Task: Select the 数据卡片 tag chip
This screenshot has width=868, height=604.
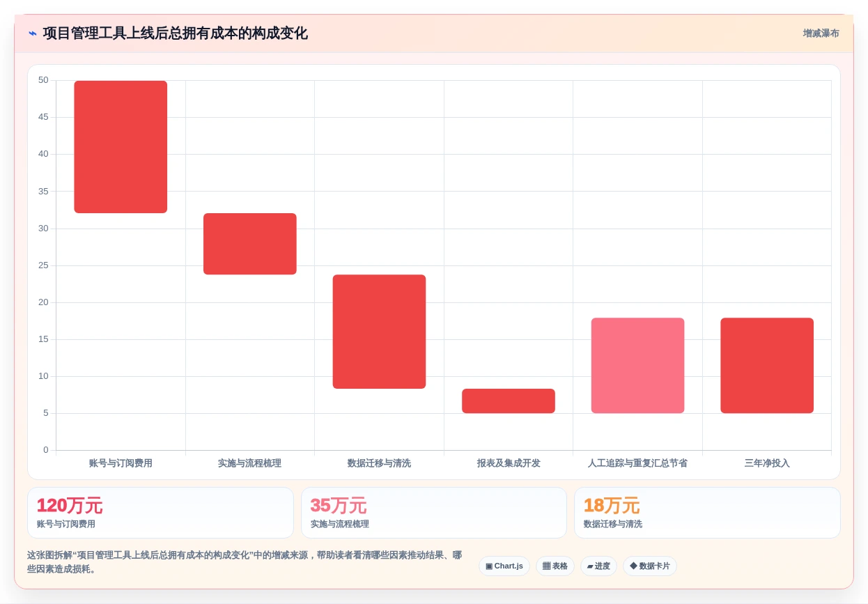Action: pyautogui.click(x=650, y=566)
